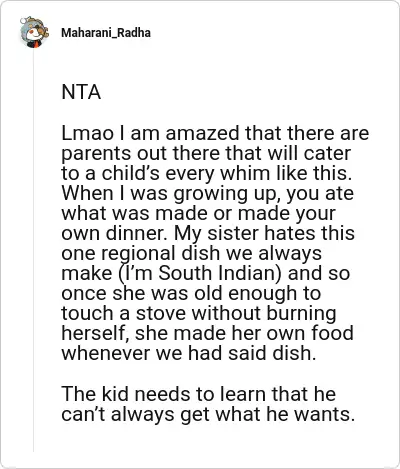Viewport: 400px width, 469px height.
Task: Click the text 'she made her own food'
Action: click(244, 333)
